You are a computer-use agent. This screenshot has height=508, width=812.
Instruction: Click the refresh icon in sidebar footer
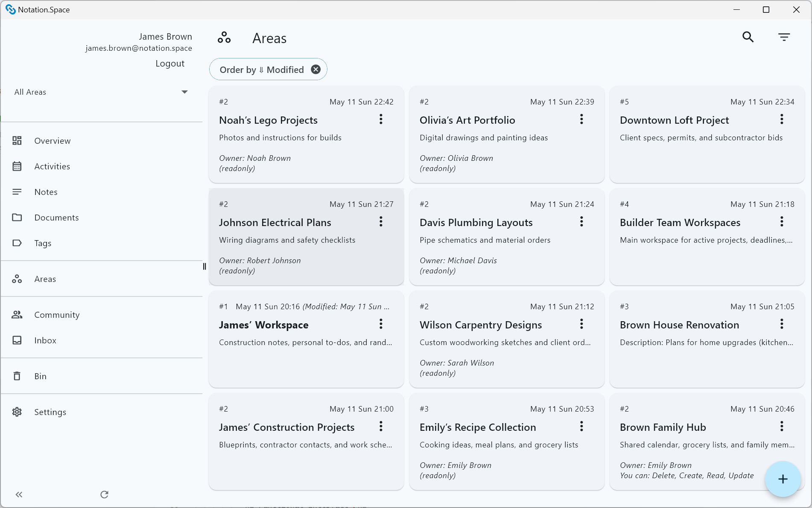click(x=104, y=494)
